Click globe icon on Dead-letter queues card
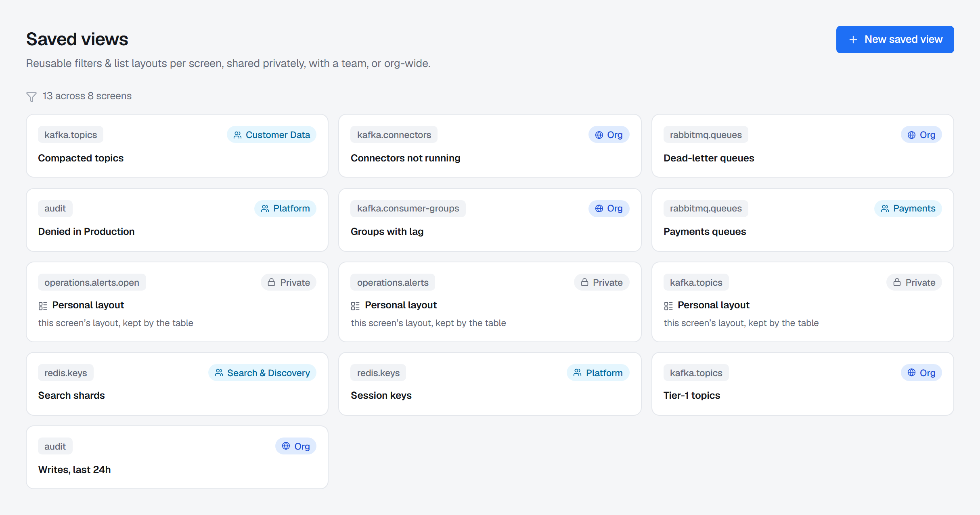Image resolution: width=980 pixels, height=515 pixels. pos(911,135)
